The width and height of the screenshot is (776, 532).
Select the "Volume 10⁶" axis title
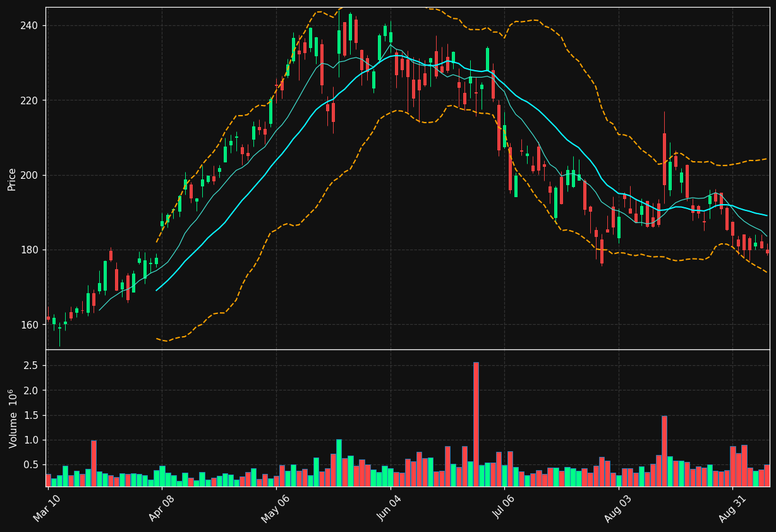[12, 418]
